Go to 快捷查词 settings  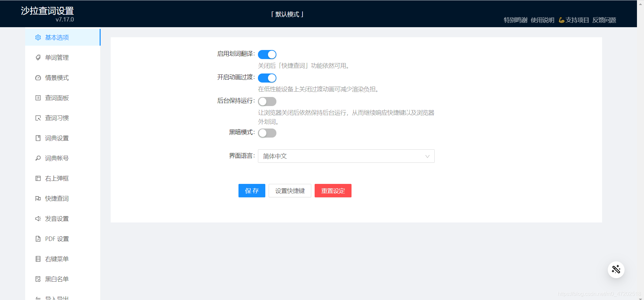[x=63, y=198]
